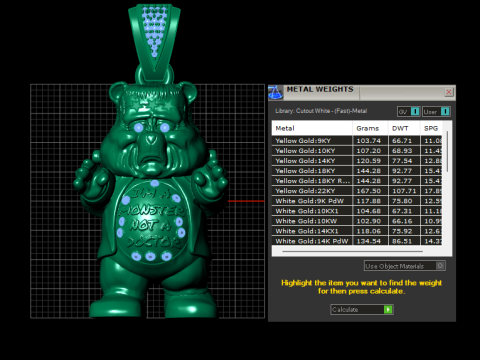Click the 104.68 grams value
The image size is (480, 360).
(x=368, y=211)
